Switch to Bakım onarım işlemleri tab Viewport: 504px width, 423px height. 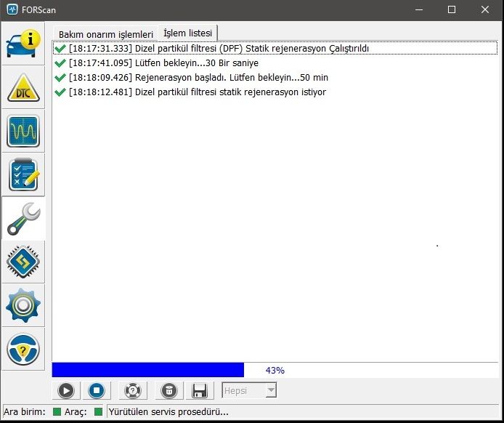[106, 34]
